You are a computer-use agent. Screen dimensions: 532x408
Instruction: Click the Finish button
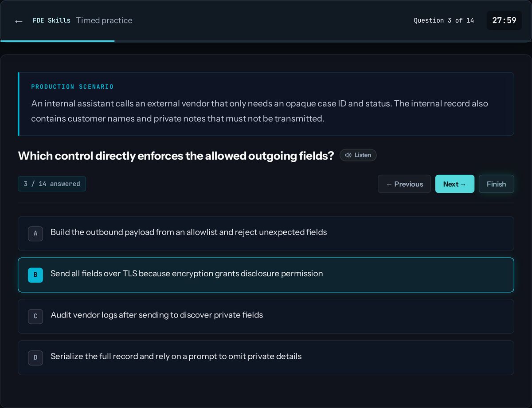pyautogui.click(x=497, y=184)
